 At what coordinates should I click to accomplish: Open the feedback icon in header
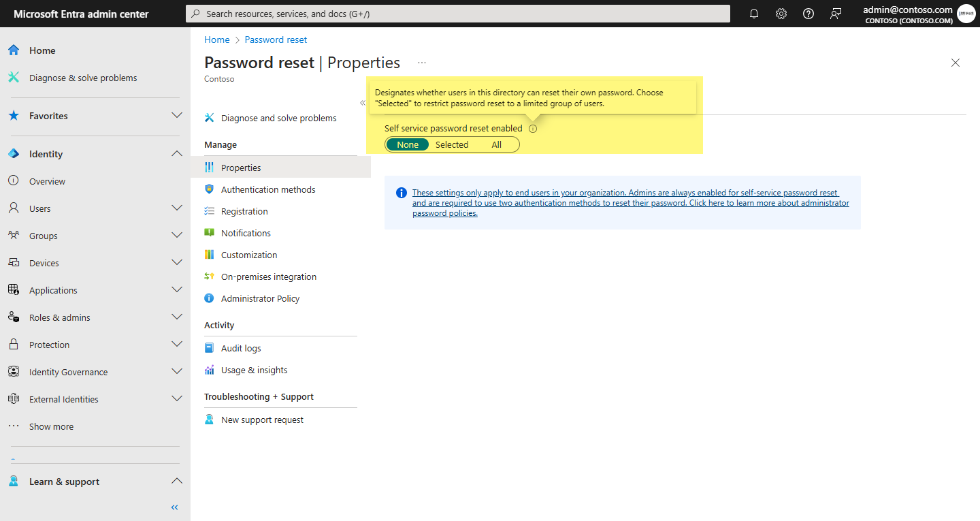click(x=836, y=14)
